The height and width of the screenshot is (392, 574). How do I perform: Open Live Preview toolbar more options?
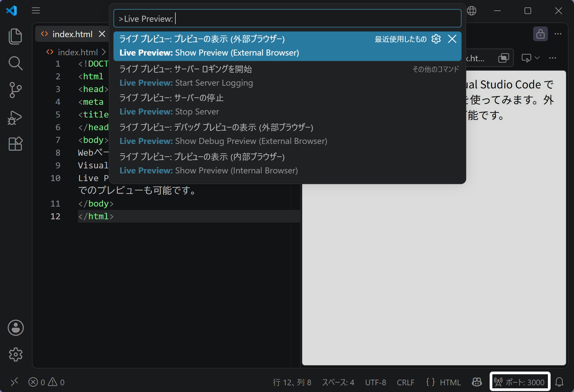(553, 58)
